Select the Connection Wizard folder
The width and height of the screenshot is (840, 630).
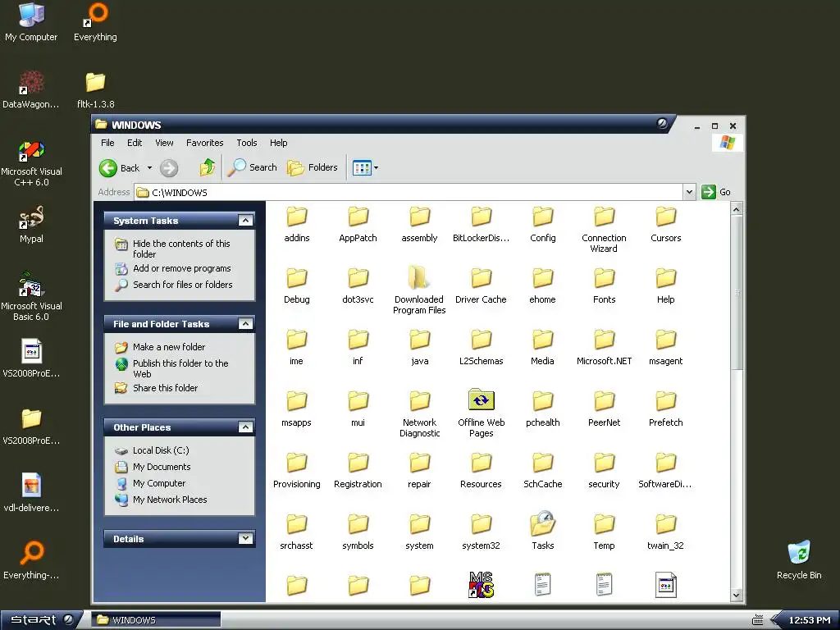click(605, 231)
